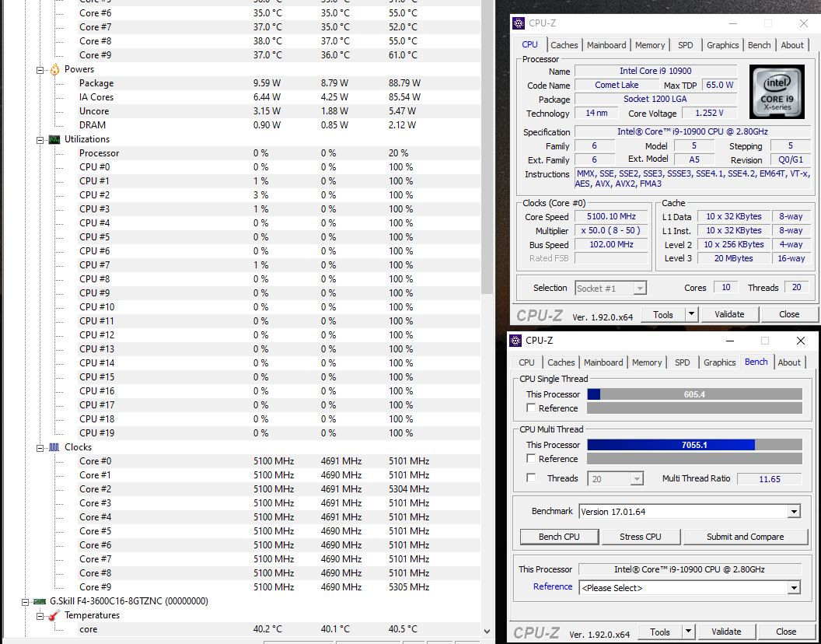This screenshot has height=644, width=821.
Task: Click the CPU-Z app icon in the CPU tab window title bar
Action: tap(519, 23)
